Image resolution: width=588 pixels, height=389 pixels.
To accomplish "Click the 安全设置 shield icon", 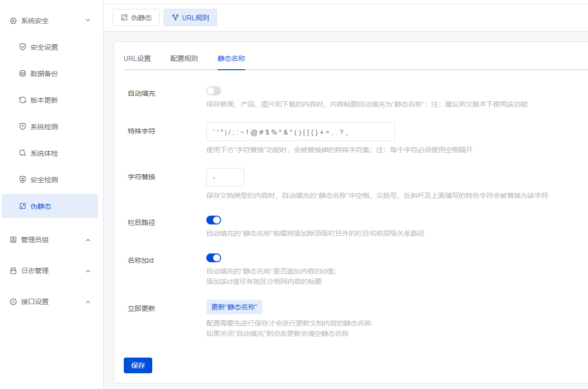I will pyautogui.click(x=23, y=47).
